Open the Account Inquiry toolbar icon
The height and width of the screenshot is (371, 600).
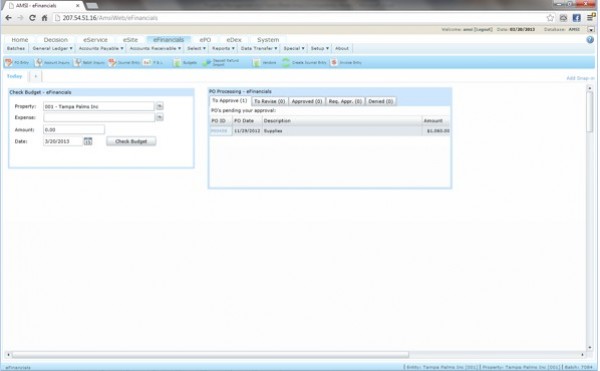click(52, 62)
